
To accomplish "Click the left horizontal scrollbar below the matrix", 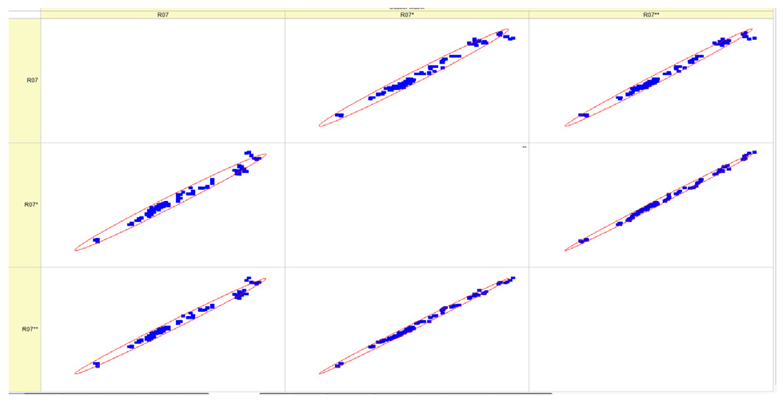I will [116, 394].
